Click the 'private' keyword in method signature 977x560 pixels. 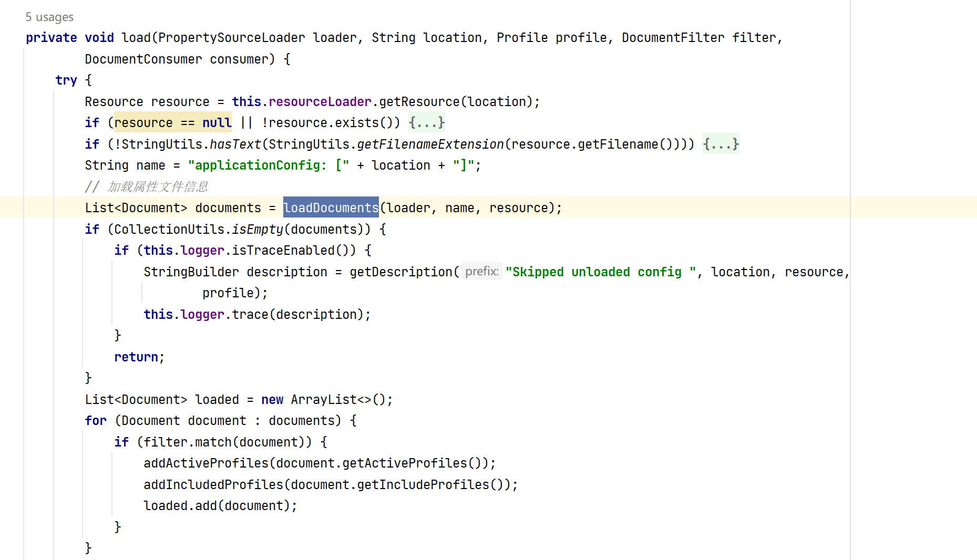click(x=52, y=38)
